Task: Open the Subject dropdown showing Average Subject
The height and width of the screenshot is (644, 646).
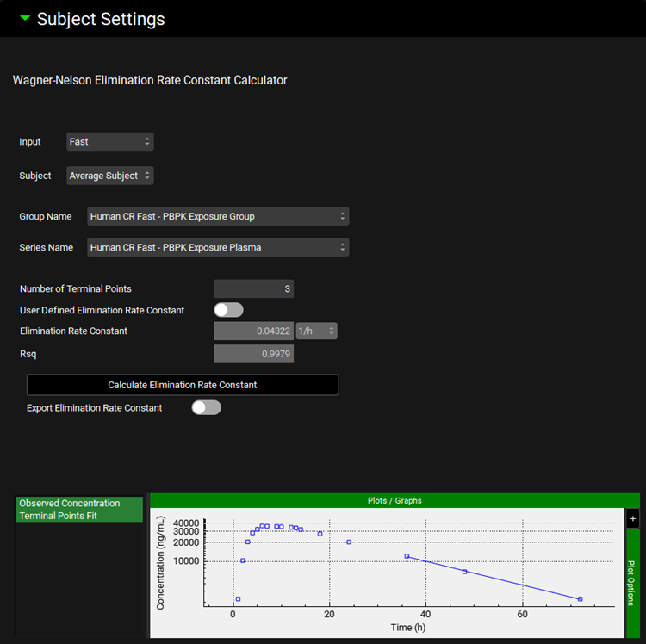Action: pos(109,176)
